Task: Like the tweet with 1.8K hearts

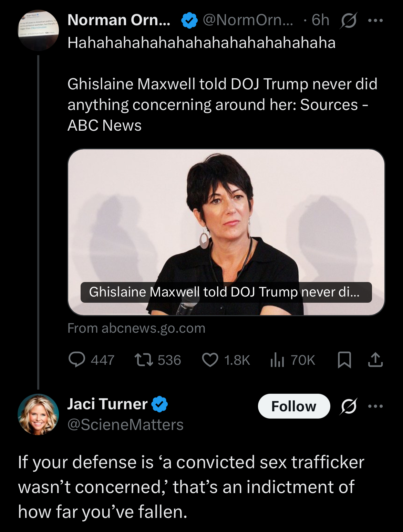Action: (226, 360)
